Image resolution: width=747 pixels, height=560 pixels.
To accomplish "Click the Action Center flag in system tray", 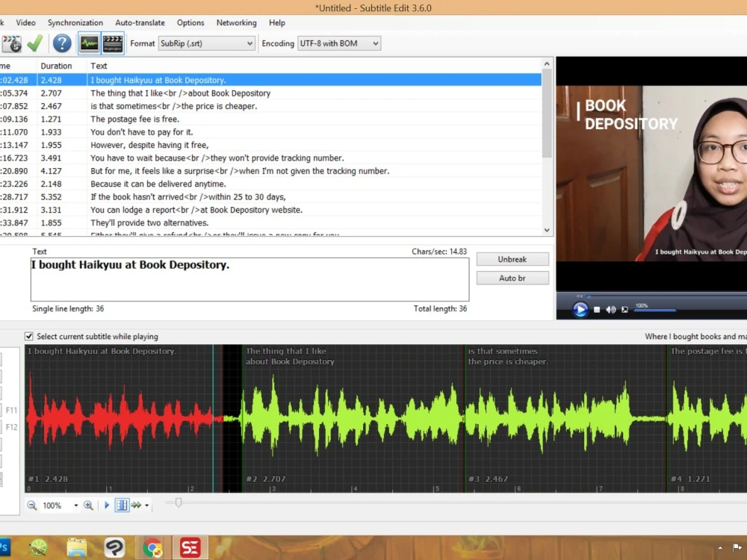I will click(737, 547).
